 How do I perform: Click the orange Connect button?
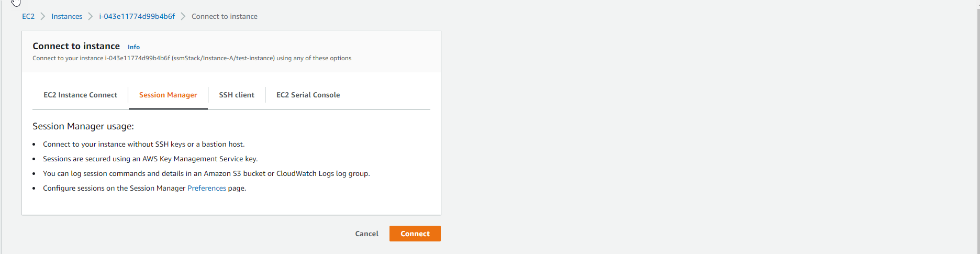click(x=415, y=234)
